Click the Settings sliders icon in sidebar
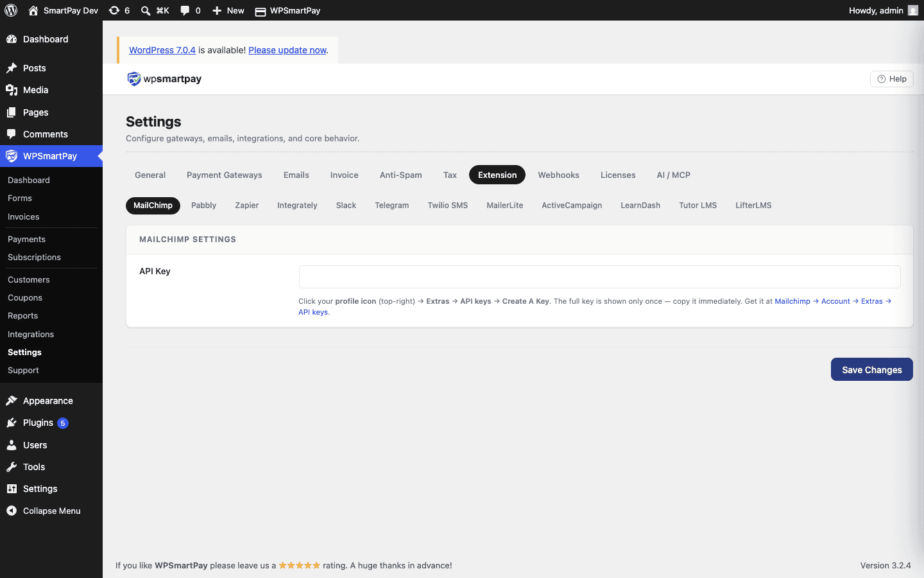This screenshot has height=578, width=924. (x=12, y=489)
